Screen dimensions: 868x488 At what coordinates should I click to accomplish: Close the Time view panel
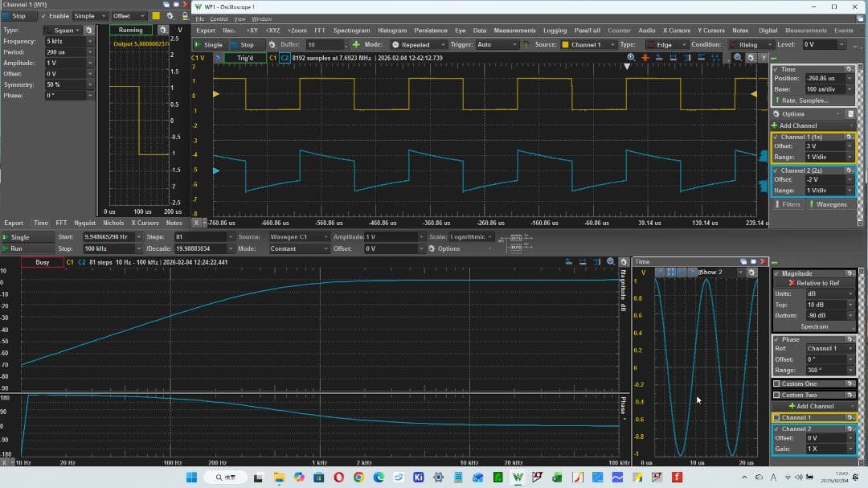tap(763, 261)
